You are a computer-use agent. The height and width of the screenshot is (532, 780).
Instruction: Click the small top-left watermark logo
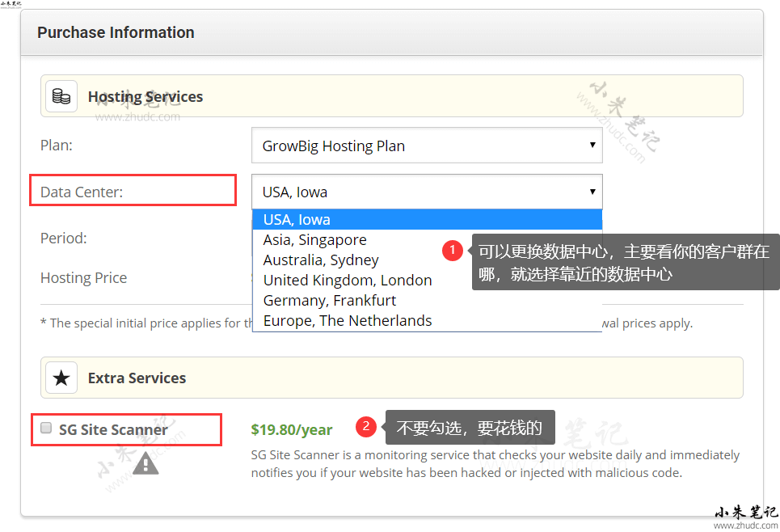tap(11, 5)
